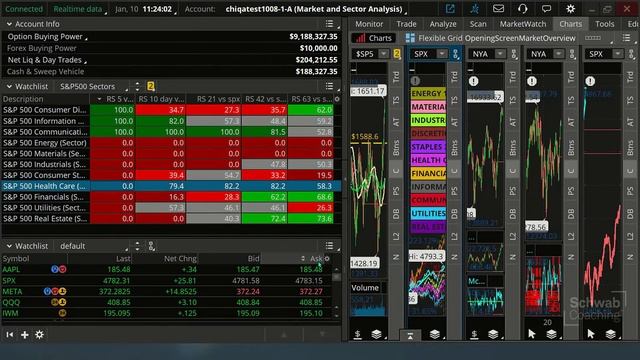Open the S&P500 Sectors watchlist selector dropdown
This screenshot has width=640, height=360.
[x=93, y=86]
